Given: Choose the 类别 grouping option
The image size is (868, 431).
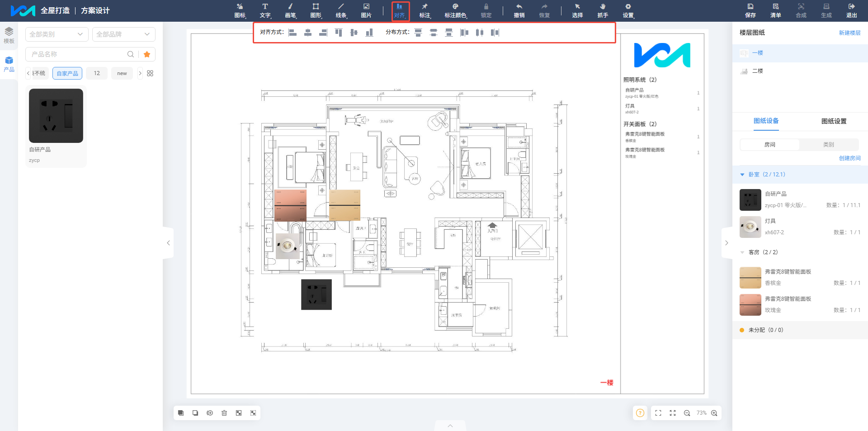Looking at the screenshot, I should click(829, 145).
